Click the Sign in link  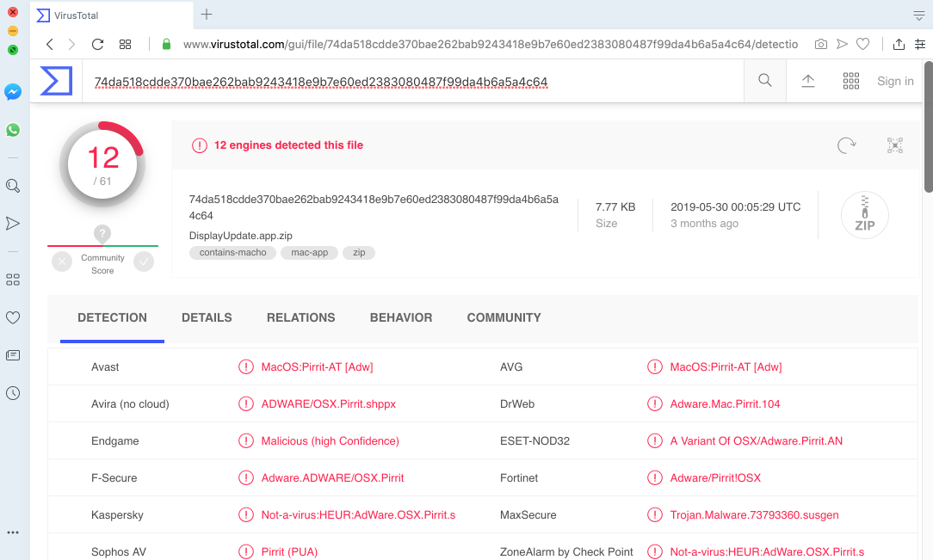pyautogui.click(x=895, y=80)
